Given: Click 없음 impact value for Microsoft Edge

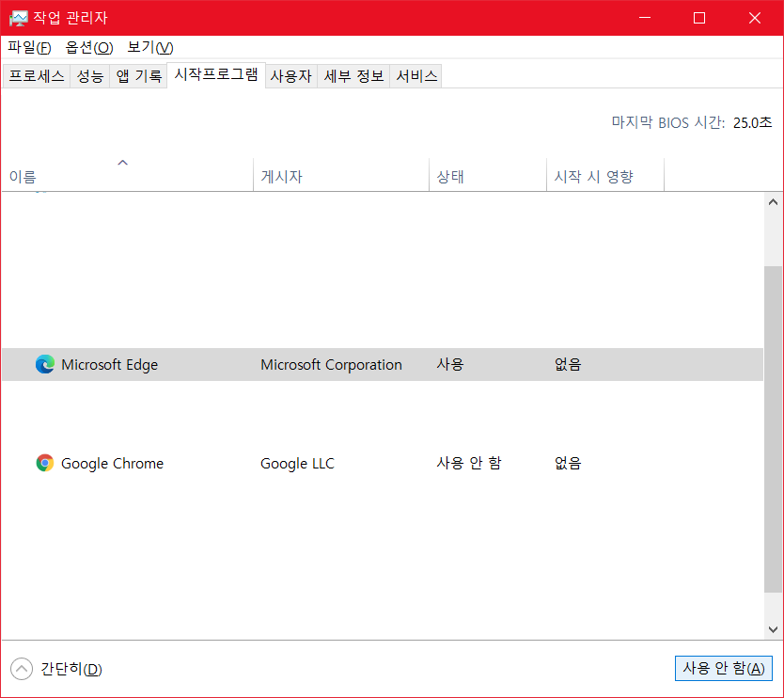Looking at the screenshot, I should coord(568,364).
